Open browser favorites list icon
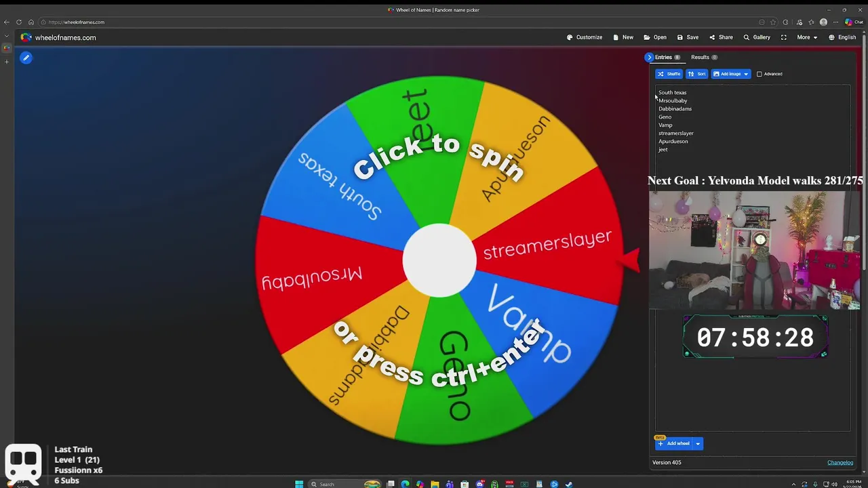The width and height of the screenshot is (868, 488). (x=811, y=22)
